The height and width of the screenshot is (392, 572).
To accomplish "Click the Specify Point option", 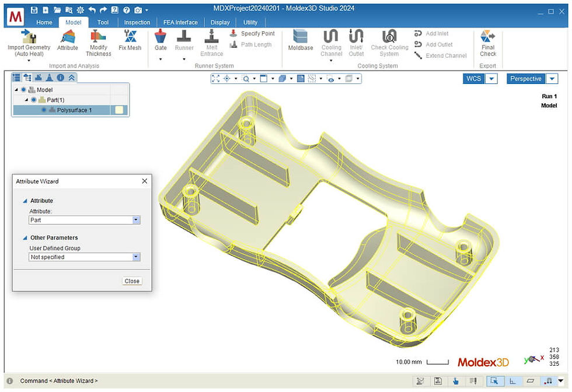I will pos(252,34).
